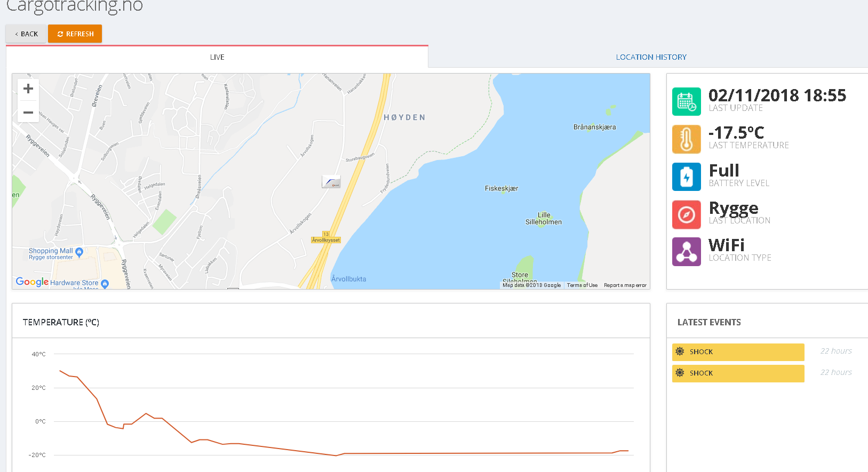
Task: Zoom out on the map
Action: (28, 113)
